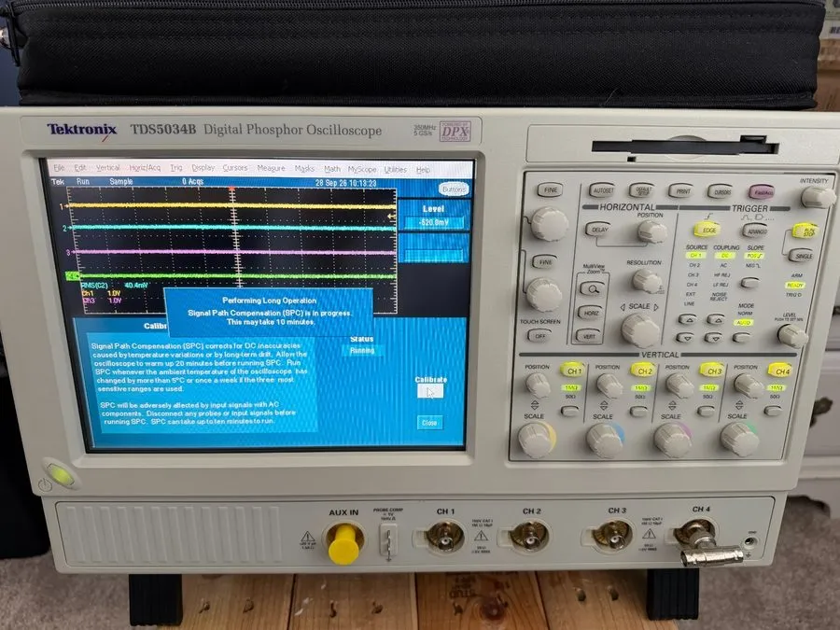840x630 pixels.
Task: Push the ADVANCED trigger button
Action: (x=756, y=231)
